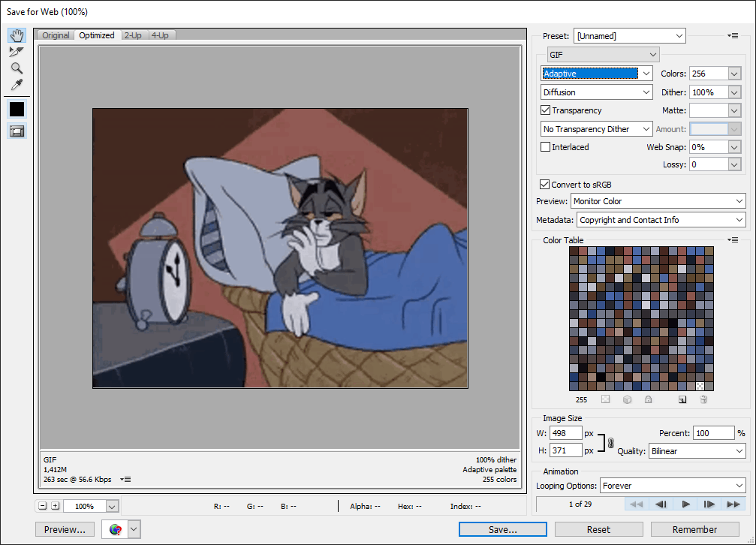
Task: Open the Quality Bilinear dropdown
Action: point(697,451)
